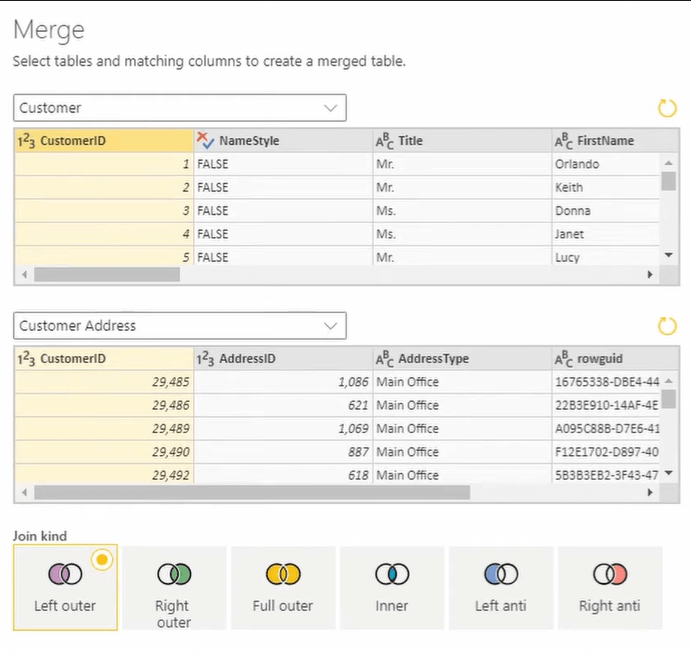Select the AddressID column header

[x=283, y=359]
